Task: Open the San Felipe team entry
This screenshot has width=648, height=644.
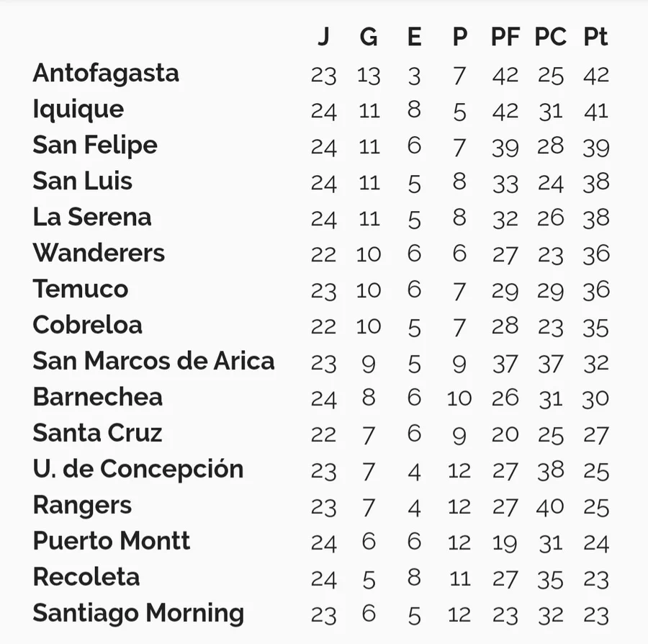Action: pos(95,146)
